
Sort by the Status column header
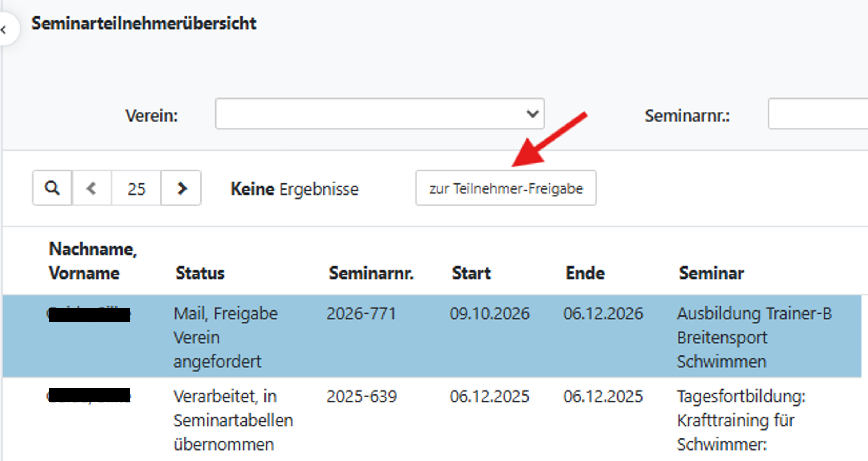(200, 273)
